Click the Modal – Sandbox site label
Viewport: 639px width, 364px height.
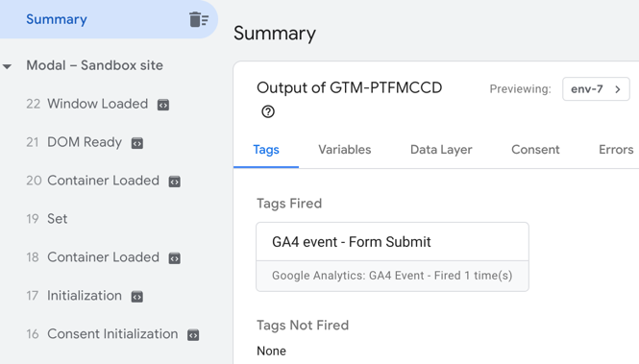(94, 65)
